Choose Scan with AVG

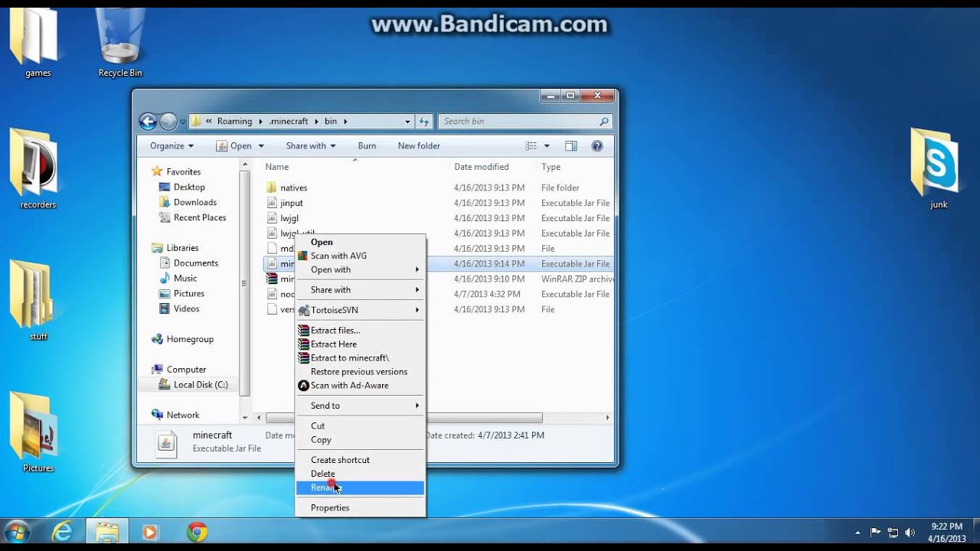point(360,256)
